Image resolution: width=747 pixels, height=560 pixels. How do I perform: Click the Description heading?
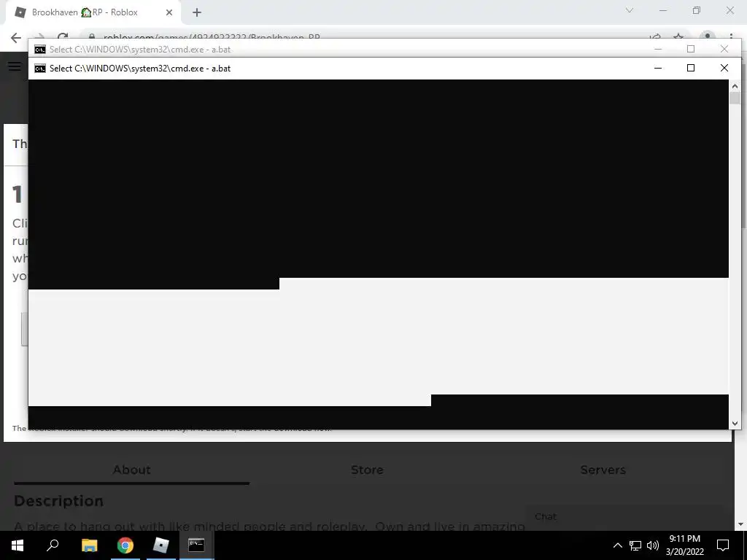point(58,501)
